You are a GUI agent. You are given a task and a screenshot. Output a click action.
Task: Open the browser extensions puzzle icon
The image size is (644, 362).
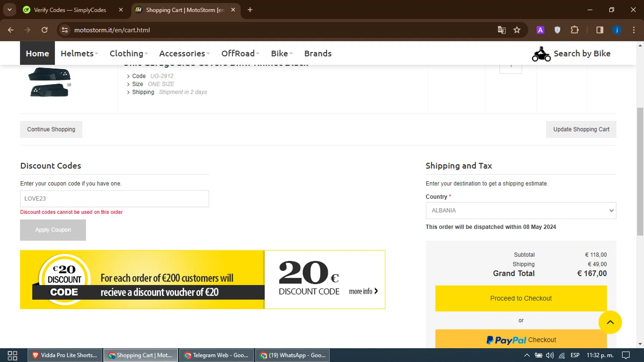coord(574,30)
